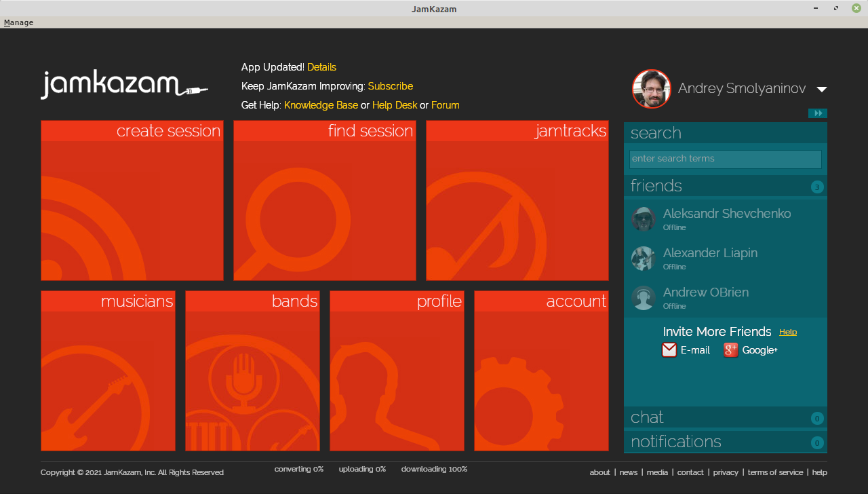Open the profile tile
868x494 pixels.
[x=397, y=370]
